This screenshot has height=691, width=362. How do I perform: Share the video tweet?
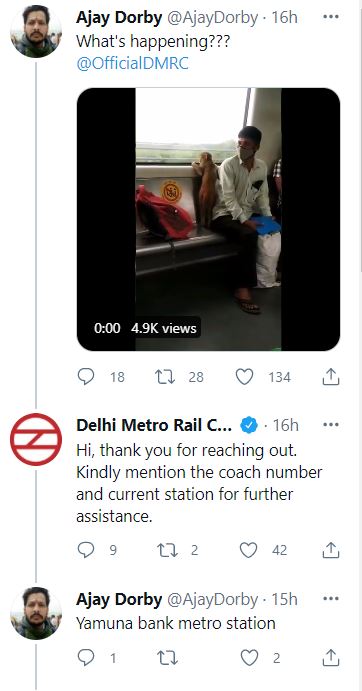pos(331,377)
